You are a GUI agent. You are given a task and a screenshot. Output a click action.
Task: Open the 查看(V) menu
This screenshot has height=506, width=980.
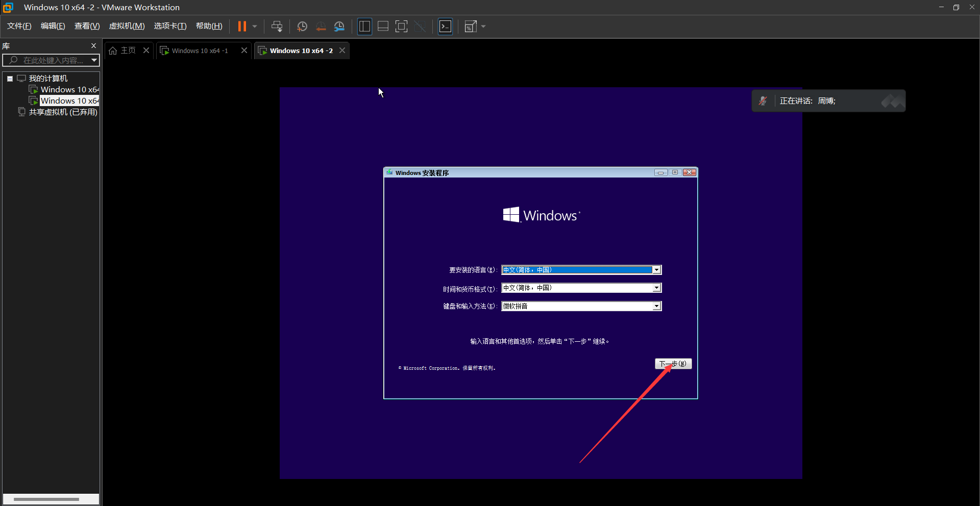pyautogui.click(x=87, y=26)
